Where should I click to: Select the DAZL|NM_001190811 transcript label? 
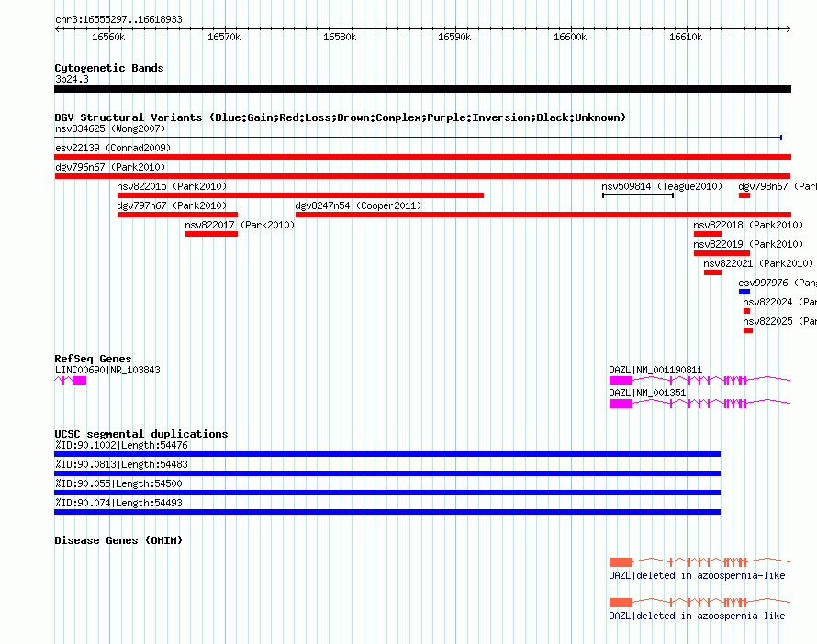point(655,370)
